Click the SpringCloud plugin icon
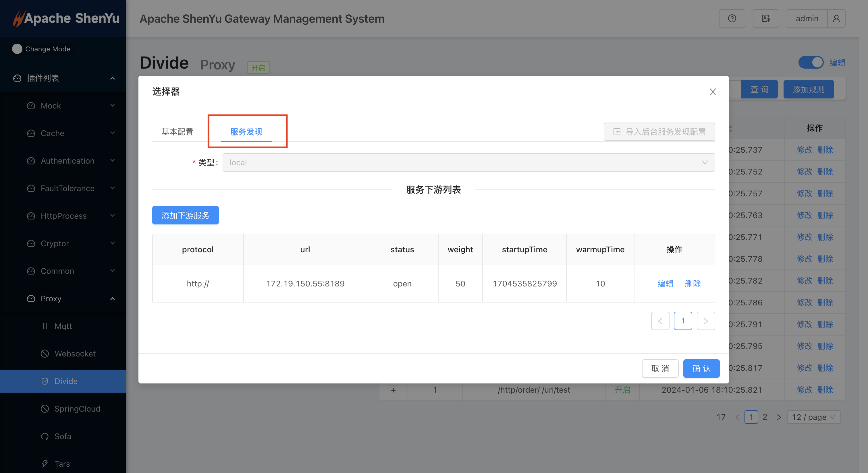 [45, 409]
